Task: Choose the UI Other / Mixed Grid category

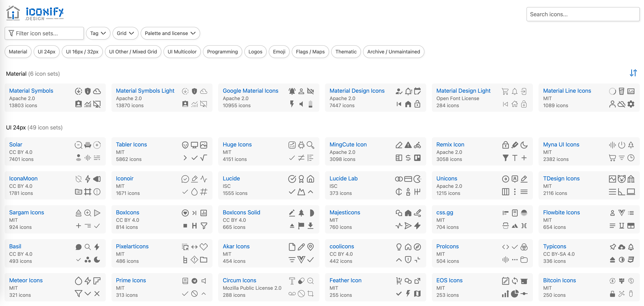Action: (x=133, y=52)
